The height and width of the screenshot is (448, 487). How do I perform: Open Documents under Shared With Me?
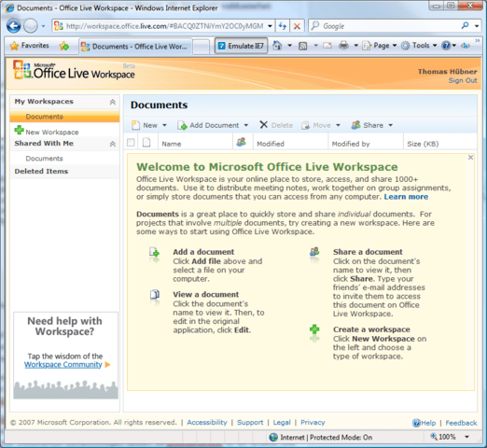(x=44, y=159)
